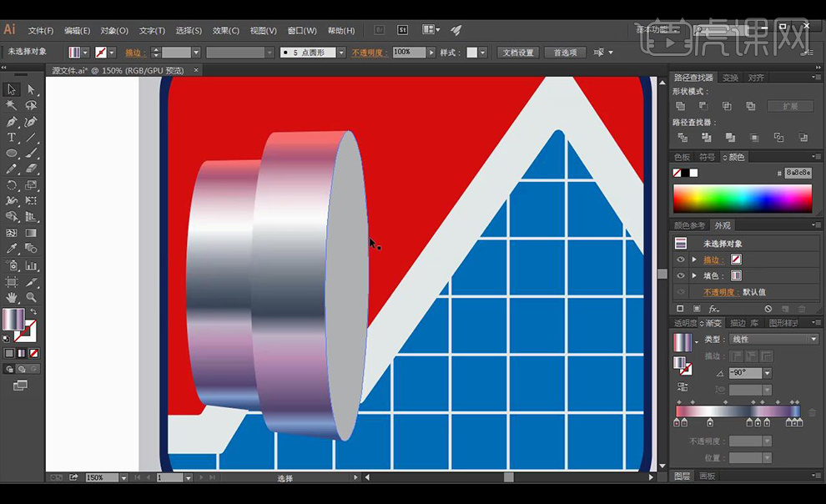
Task: Choose the Gradient tool in toolbox
Action: pos(31,233)
